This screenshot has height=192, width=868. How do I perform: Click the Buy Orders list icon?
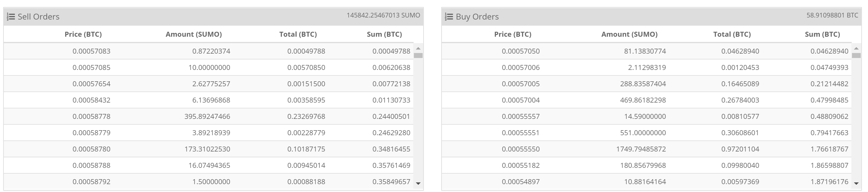click(x=449, y=17)
